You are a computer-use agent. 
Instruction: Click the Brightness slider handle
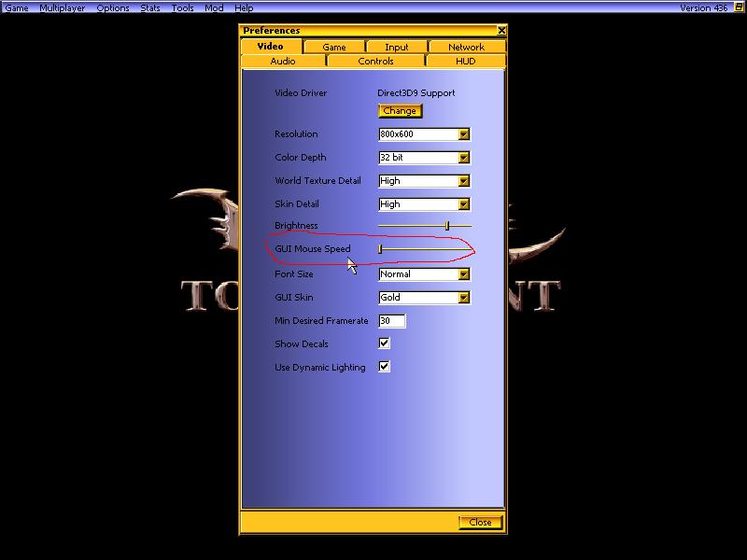coord(447,226)
